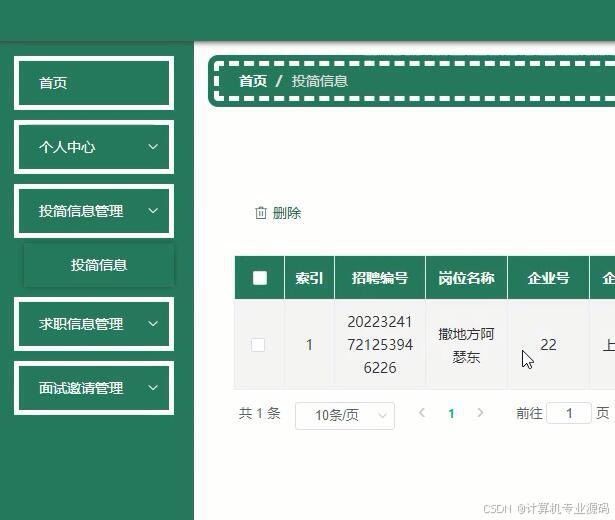Viewport: 615px width, 520px height.
Task: Go to 首页 in the breadcrumb
Action: [x=253, y=81]
